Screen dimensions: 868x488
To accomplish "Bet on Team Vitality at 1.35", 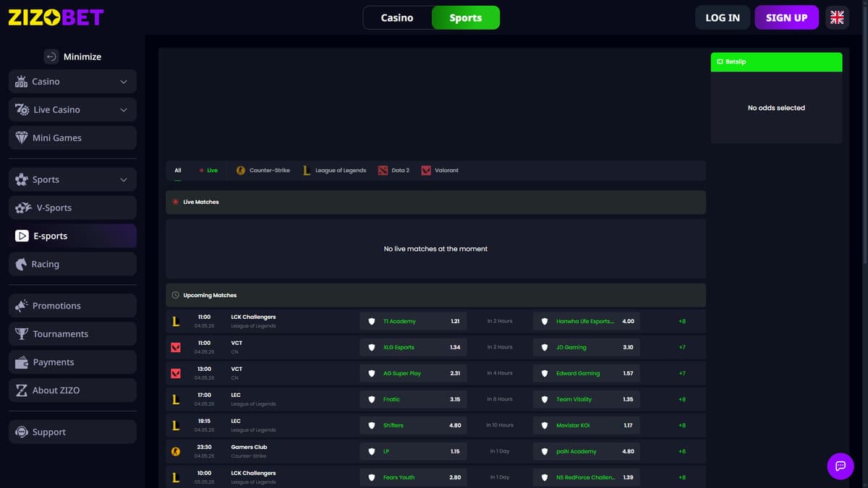I will coord(587,399).
